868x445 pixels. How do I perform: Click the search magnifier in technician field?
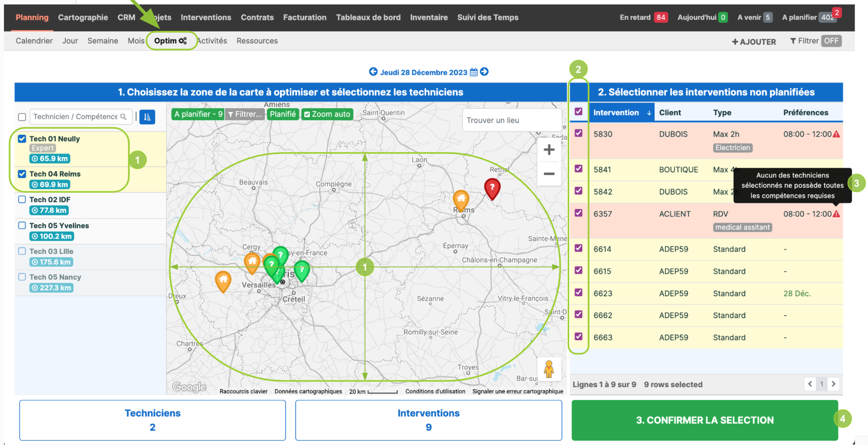pos(123,117)
